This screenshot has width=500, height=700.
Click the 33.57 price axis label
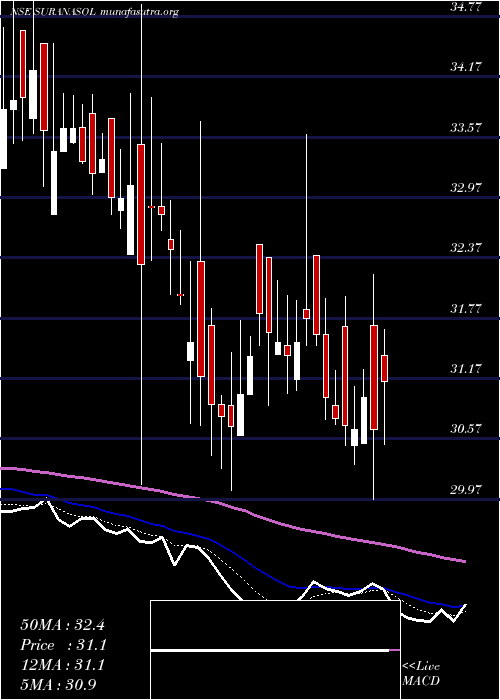tap(467, 128)
